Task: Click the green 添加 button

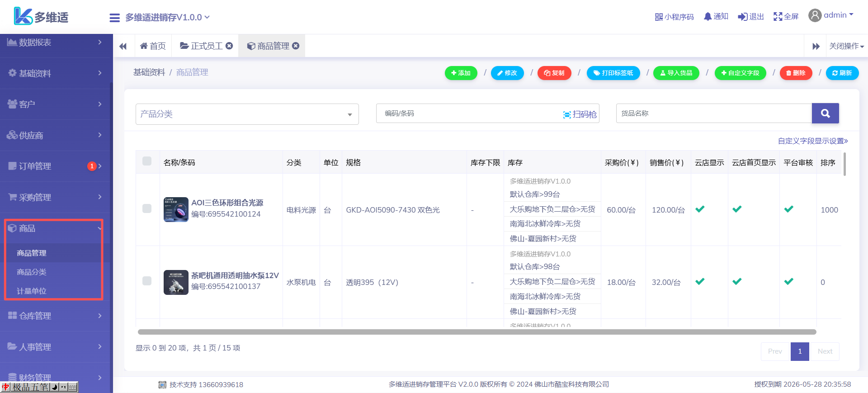Action: pos(461,73)
